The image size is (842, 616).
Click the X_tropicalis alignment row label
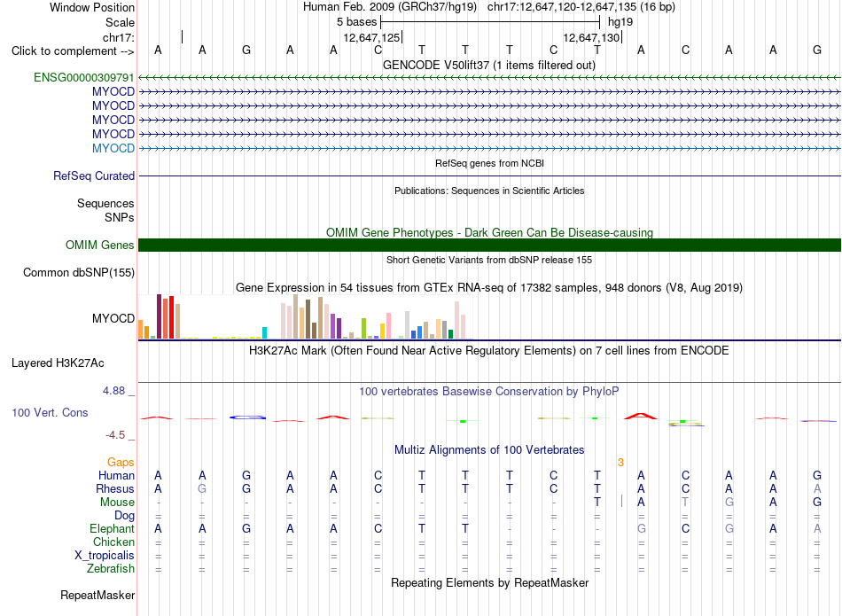tap(105, 556)
